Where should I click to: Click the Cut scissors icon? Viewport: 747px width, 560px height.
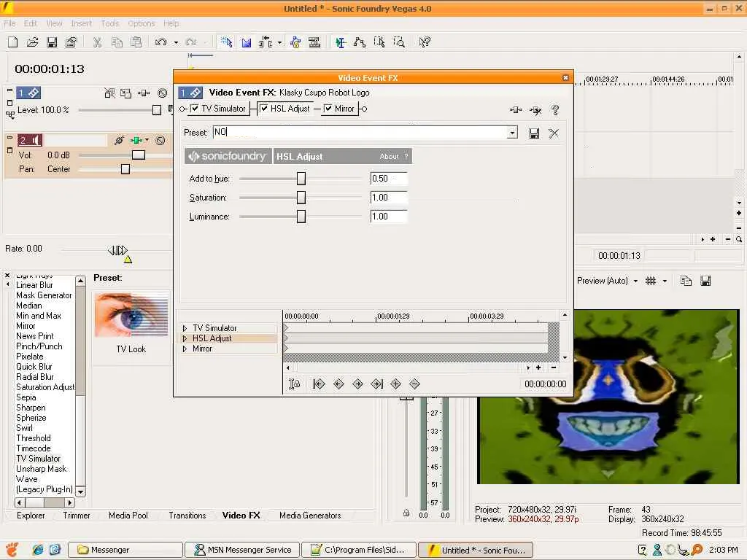(x=97, y=42)
